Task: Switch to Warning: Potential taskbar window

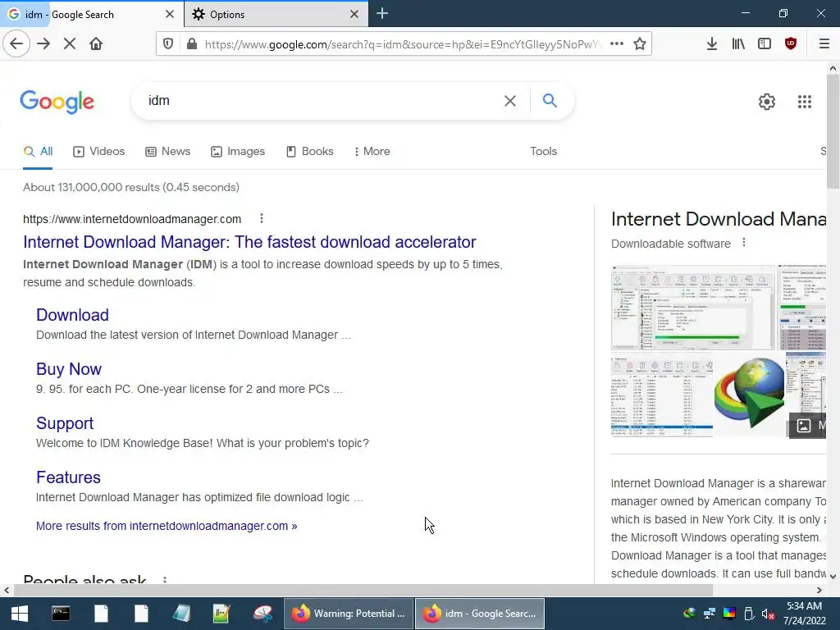Action: tap(348, 614)
